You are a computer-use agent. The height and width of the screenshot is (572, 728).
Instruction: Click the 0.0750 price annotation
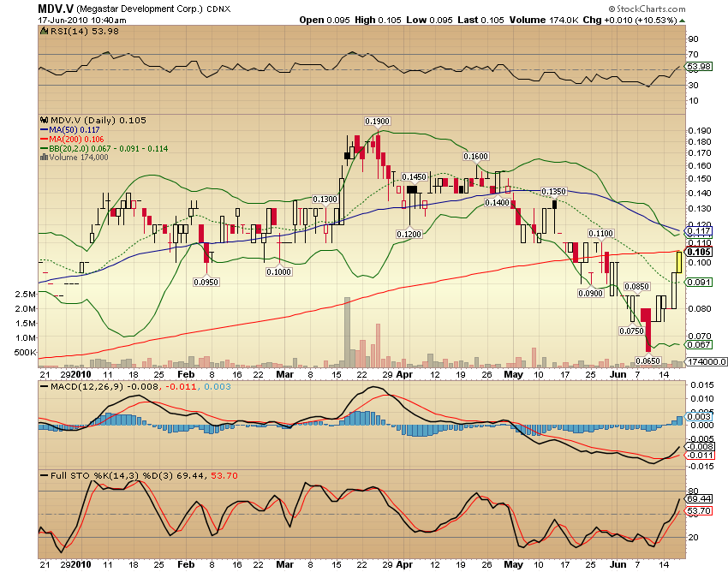point(631,331)
